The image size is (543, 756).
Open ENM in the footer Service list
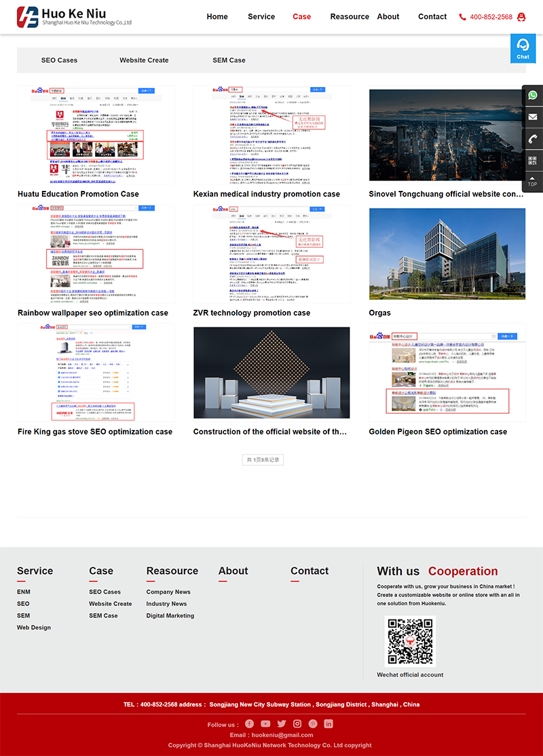coord(24,592)
